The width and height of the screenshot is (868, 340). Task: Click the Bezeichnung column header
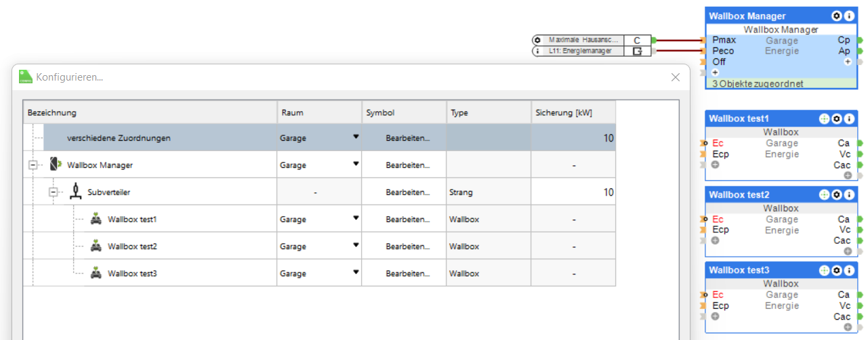coord(150,113)
